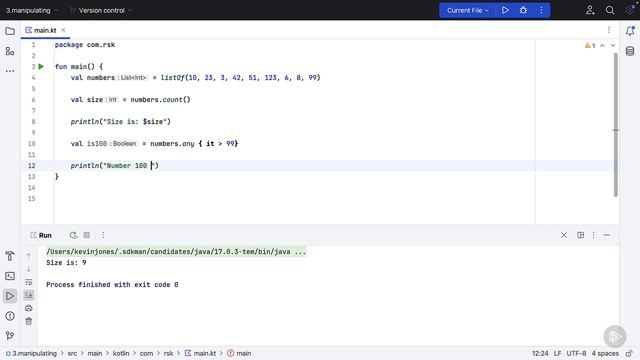
Task: Go to next highlighted error arrow
Action: (x=613, y=45)
